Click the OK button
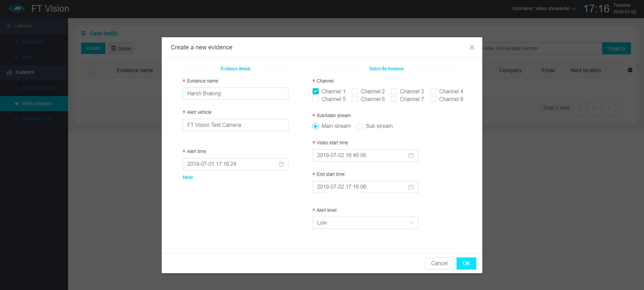644x290 pixels. pyautogui.click(x=466, y=263)
